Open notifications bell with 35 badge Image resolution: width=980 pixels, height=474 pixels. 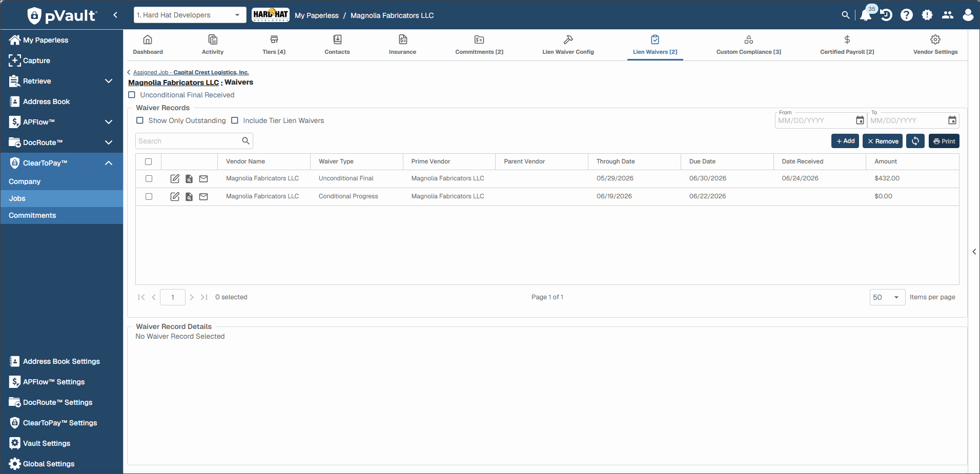click(866, 15)
